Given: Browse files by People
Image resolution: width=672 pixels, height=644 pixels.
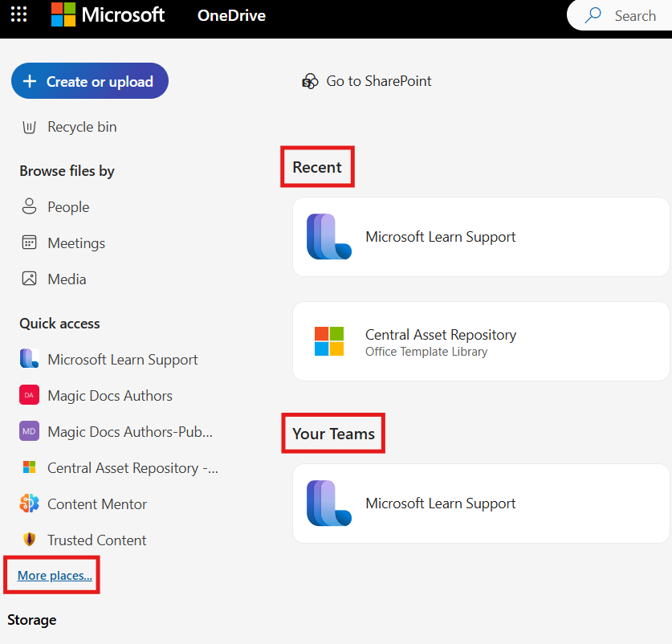Looking at the screenshot, I should tap(55, 207).
